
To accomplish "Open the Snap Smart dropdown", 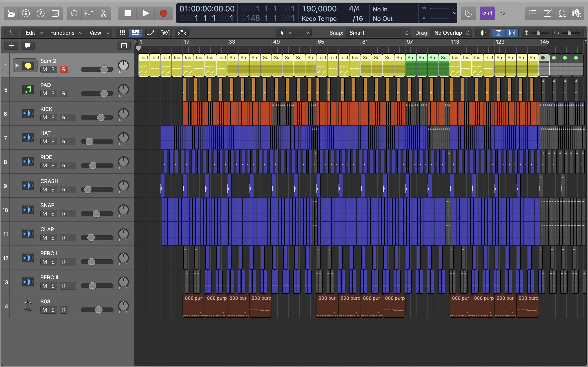I will [378, 33].
